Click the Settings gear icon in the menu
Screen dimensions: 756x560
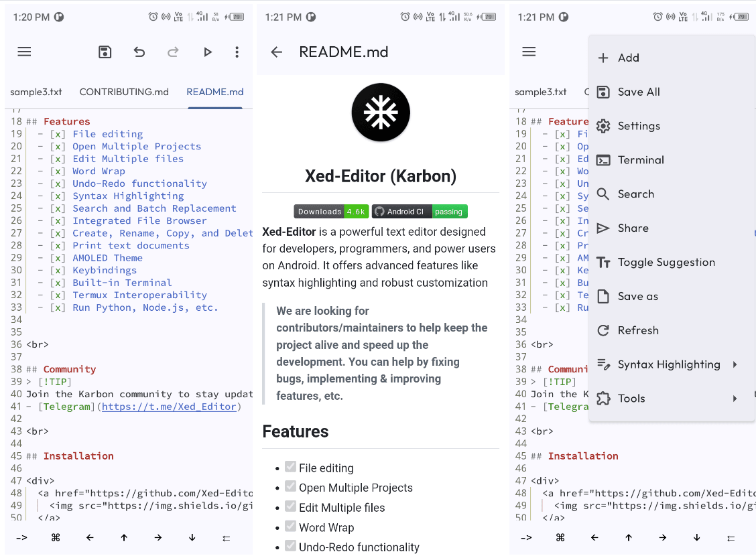click(x=603, y=126)
